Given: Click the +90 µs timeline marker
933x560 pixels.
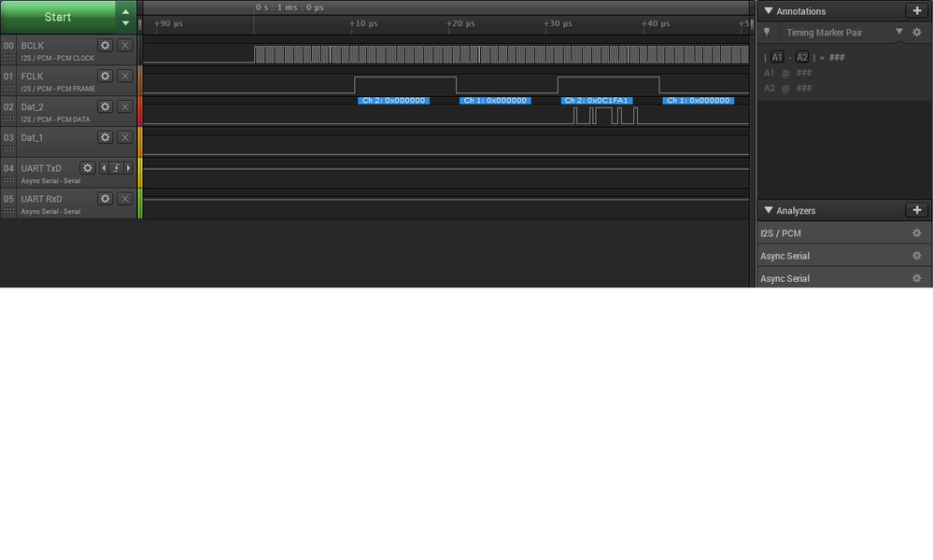Looking at the screenshot, I should 168,23.
